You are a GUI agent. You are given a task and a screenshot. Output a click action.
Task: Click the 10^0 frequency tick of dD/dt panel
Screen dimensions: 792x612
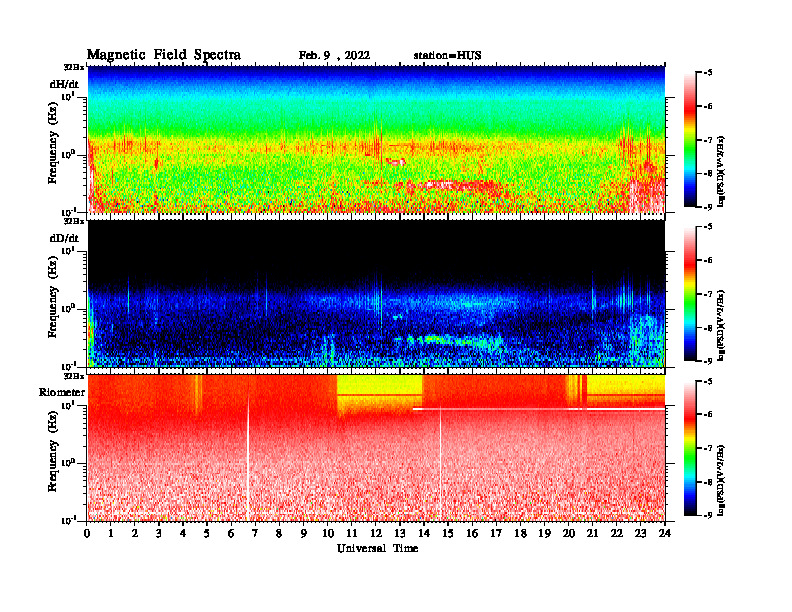coord(68,308)
